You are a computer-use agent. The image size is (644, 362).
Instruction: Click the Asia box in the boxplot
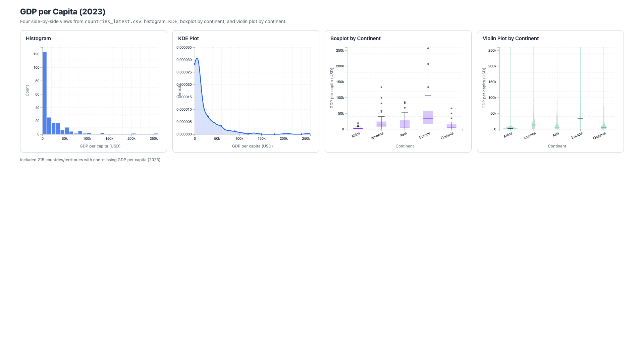(x=405, y=124)
